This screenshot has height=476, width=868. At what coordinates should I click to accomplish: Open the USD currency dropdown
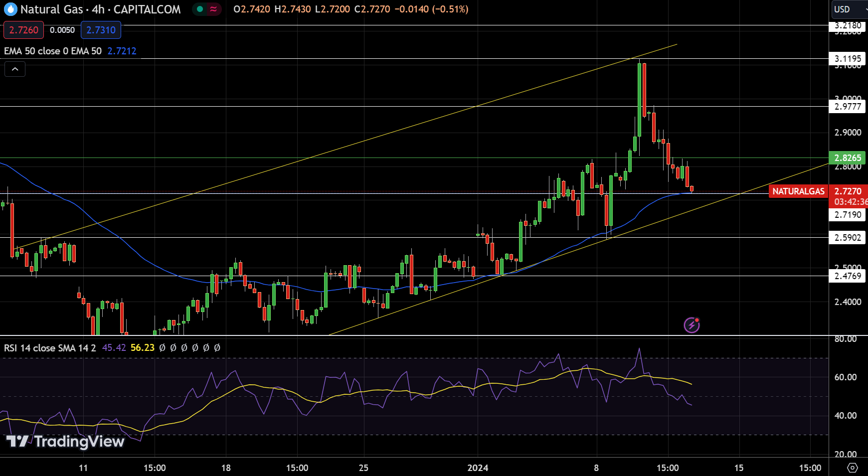[x=850, y=9]
